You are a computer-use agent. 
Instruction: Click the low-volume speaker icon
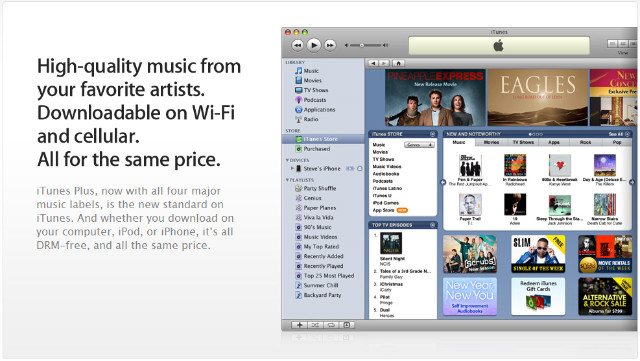pyautogui.click(x=347, y=45)
